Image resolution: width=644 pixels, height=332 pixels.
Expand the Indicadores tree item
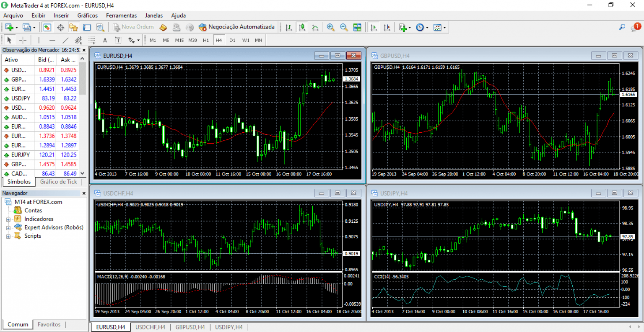(x=8, y=219)
